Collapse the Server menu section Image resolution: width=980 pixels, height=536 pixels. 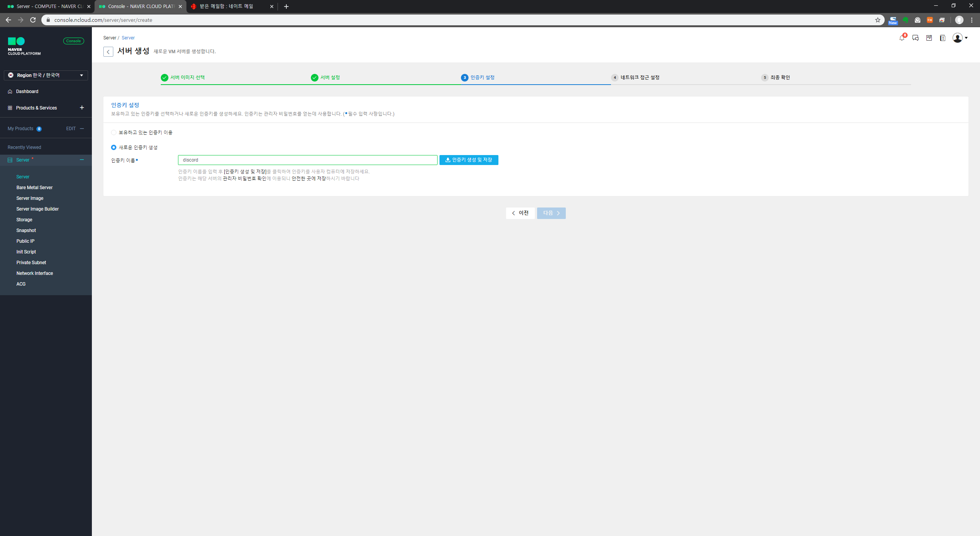tap(82, 160)
